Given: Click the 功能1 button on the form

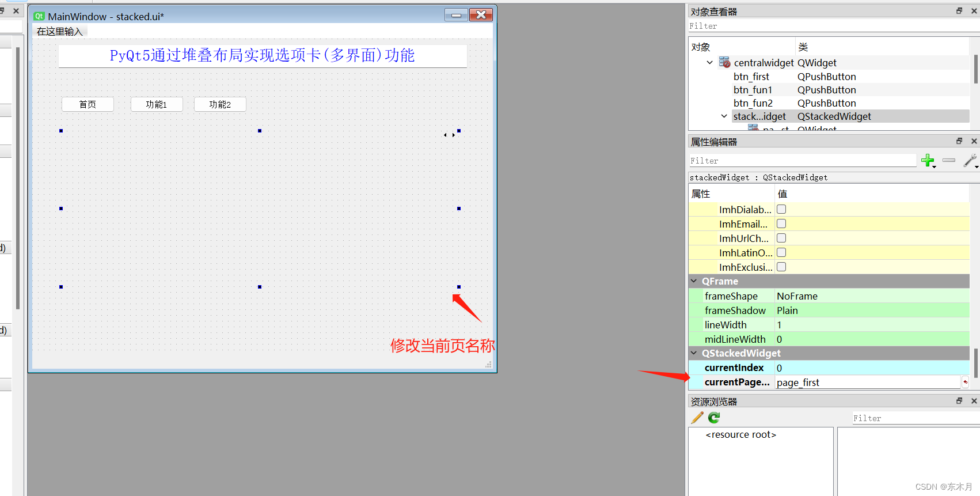Looking at the screenshot, I should 157,104.
